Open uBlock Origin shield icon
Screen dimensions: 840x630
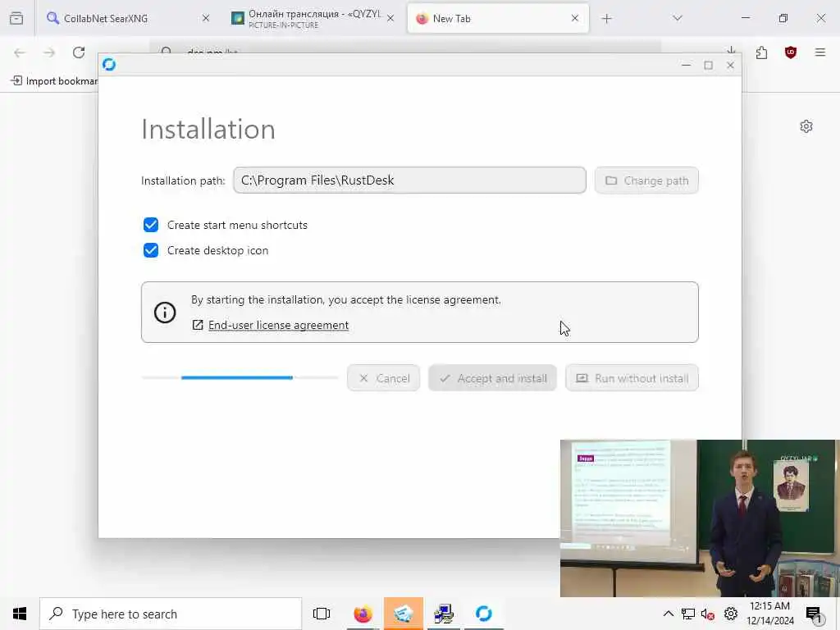click(790, 52)
